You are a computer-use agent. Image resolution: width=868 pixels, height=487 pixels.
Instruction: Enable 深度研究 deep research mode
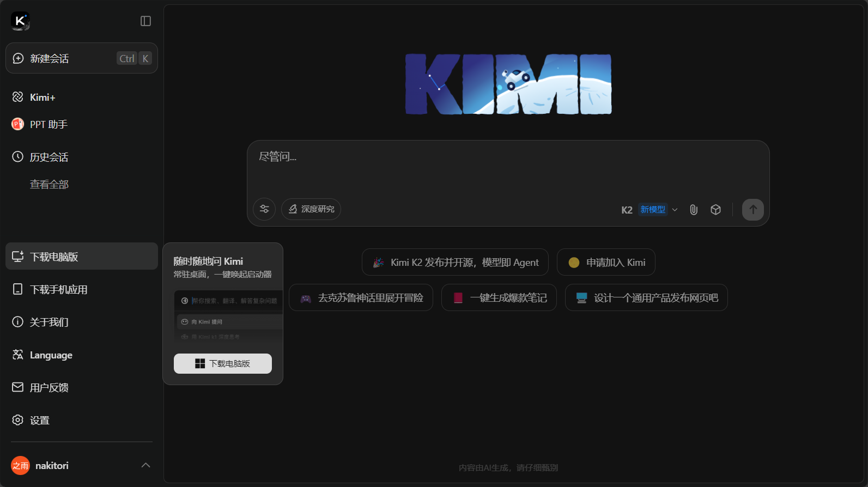point(311,209)
